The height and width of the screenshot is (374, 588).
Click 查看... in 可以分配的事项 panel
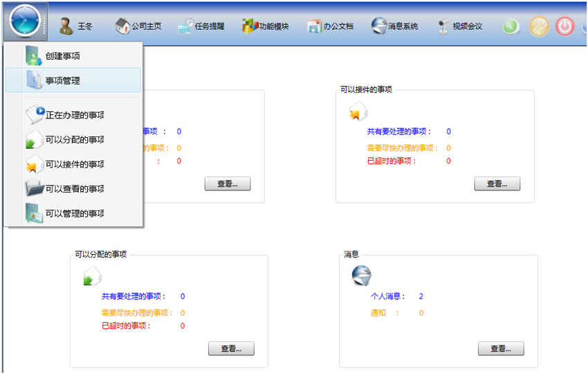(x=231, y=348)
